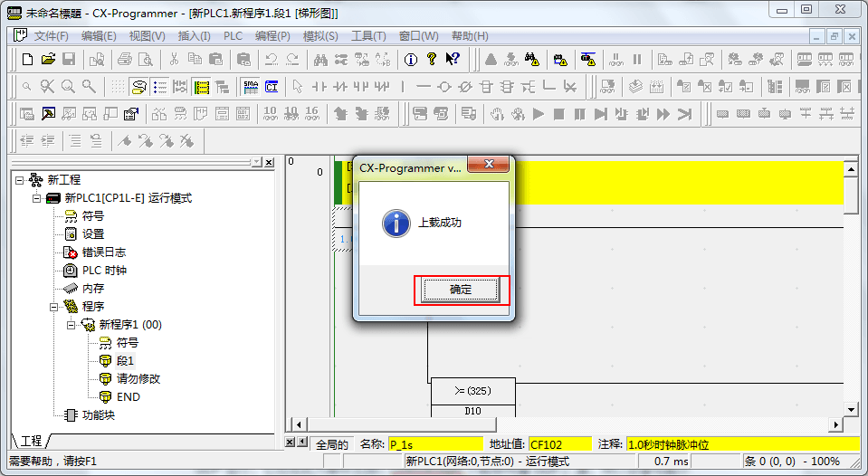This screenshot has width=868, height=476.
Task: Click the context help arrow-question icon
Action: 453,59
